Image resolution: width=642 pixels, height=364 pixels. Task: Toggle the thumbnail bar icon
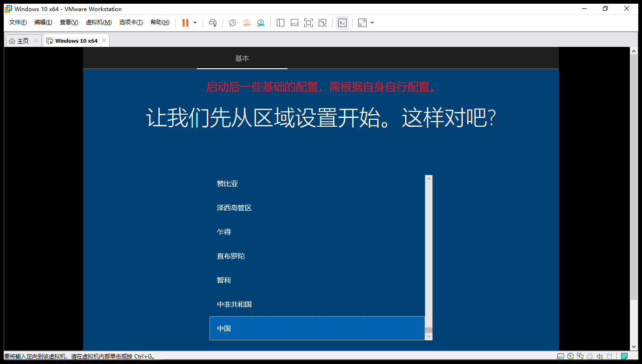(295, 23)
